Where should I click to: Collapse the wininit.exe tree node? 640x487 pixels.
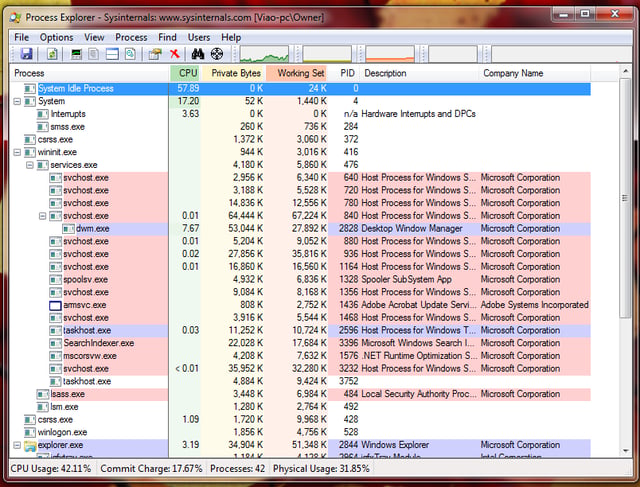(17, 152)
